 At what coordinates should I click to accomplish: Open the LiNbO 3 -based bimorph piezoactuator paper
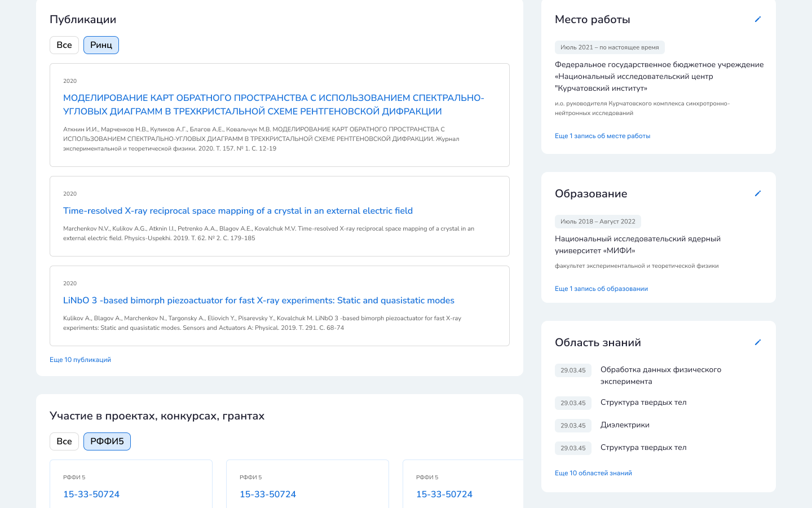[259, 301]
